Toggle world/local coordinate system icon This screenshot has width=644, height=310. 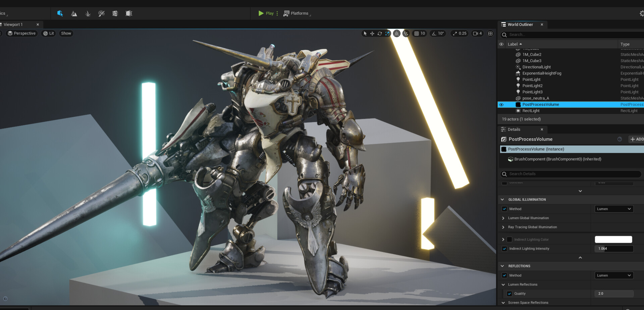397,34
